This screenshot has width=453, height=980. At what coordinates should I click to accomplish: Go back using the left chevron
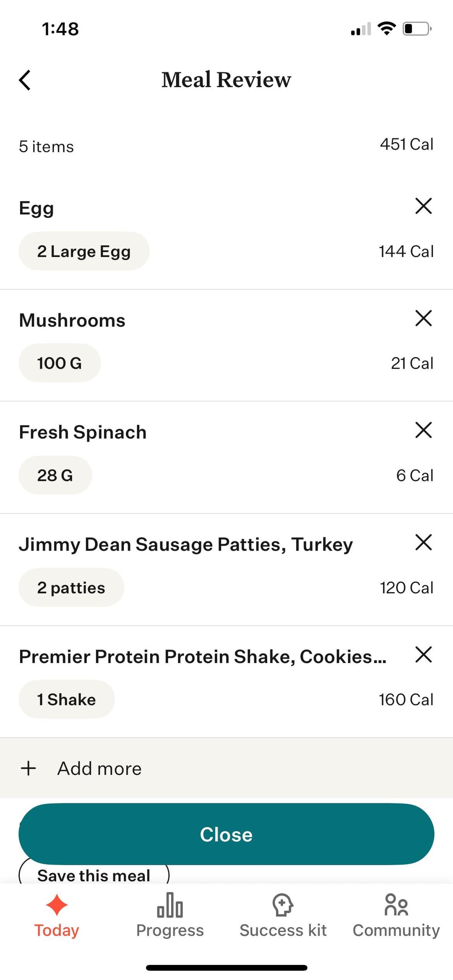click(x=25, y=80)
